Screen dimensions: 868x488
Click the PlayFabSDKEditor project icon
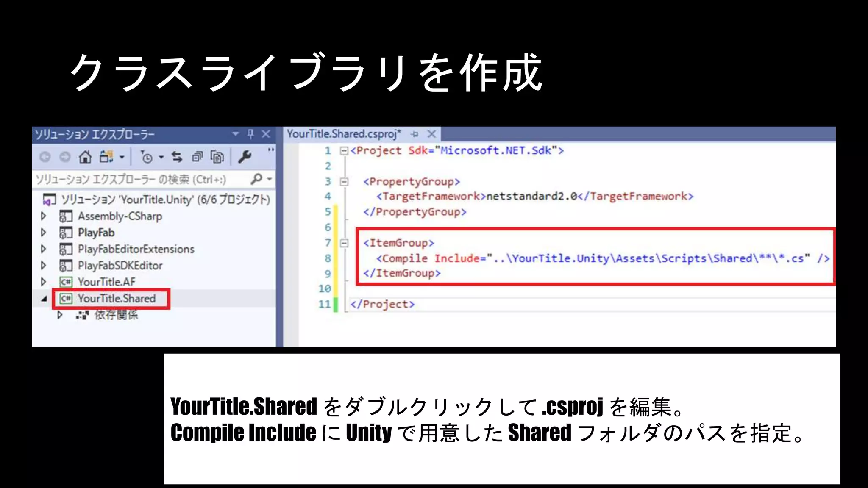66,266
